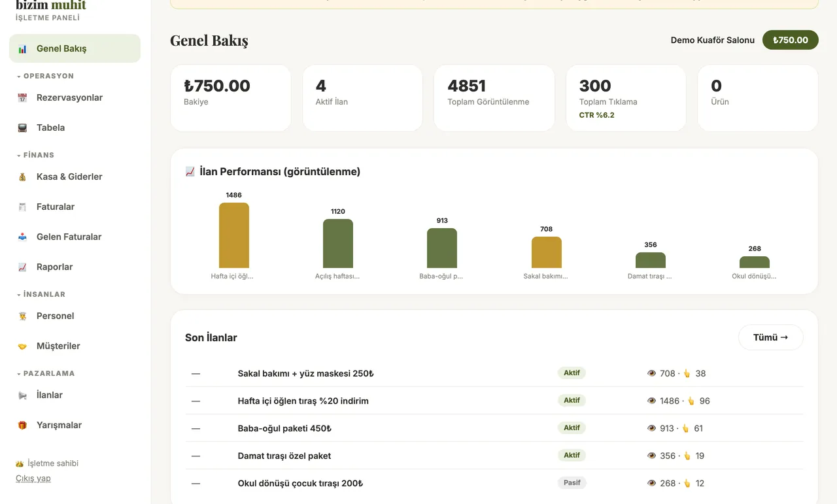Click the "CTR %6.2" text

click(597, 115)
